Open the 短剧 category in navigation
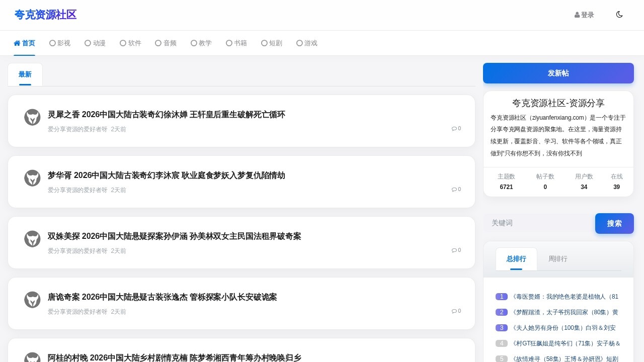 (272, 43)
